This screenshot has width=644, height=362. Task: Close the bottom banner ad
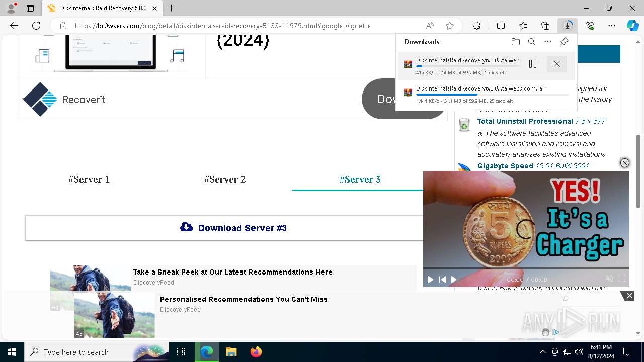[x=629, y=296]
